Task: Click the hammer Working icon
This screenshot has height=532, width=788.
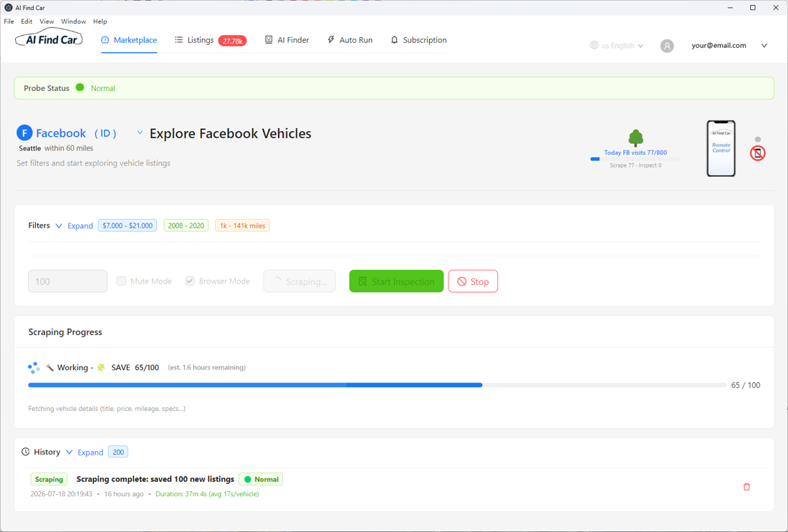Action: (49, 368)
